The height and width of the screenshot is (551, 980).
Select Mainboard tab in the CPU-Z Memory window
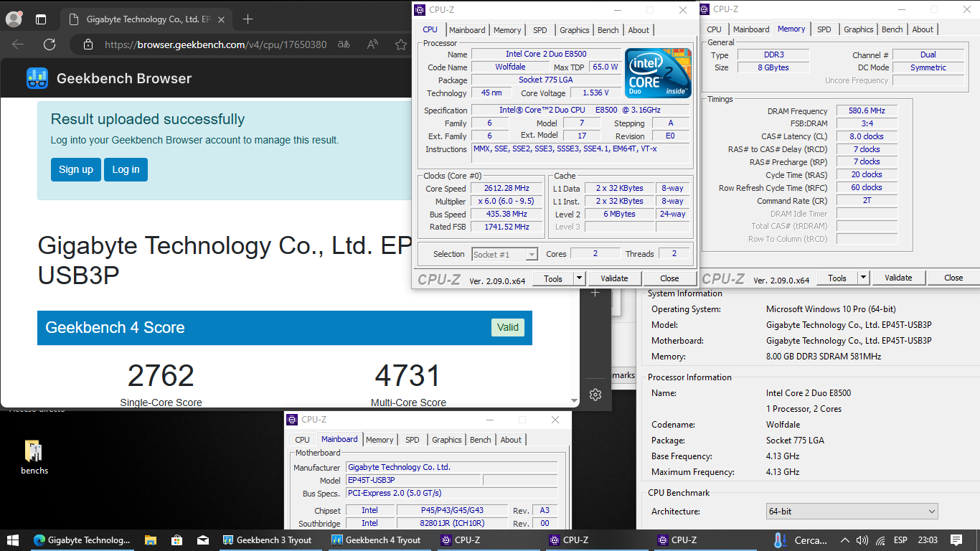(751, 29)
